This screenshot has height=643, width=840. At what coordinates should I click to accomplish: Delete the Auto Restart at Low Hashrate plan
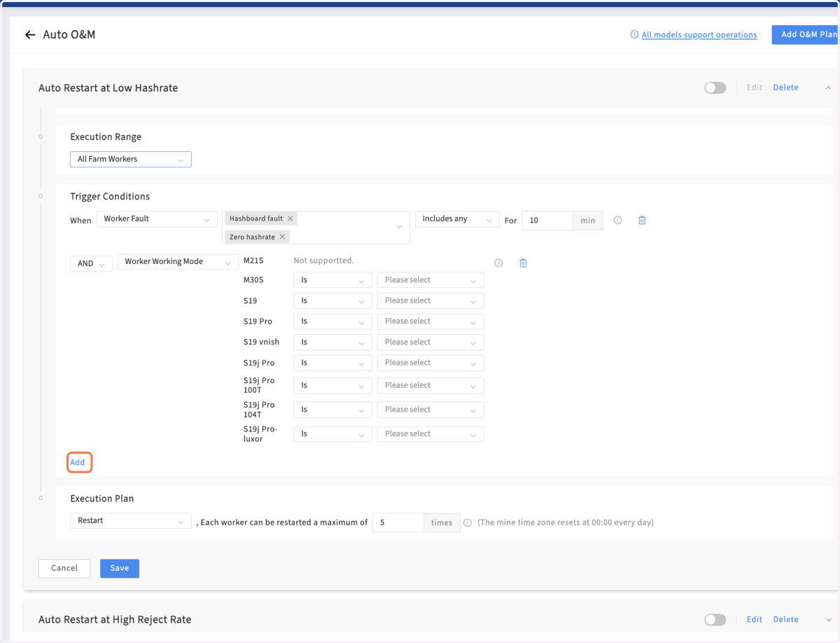tap(785, 88)
